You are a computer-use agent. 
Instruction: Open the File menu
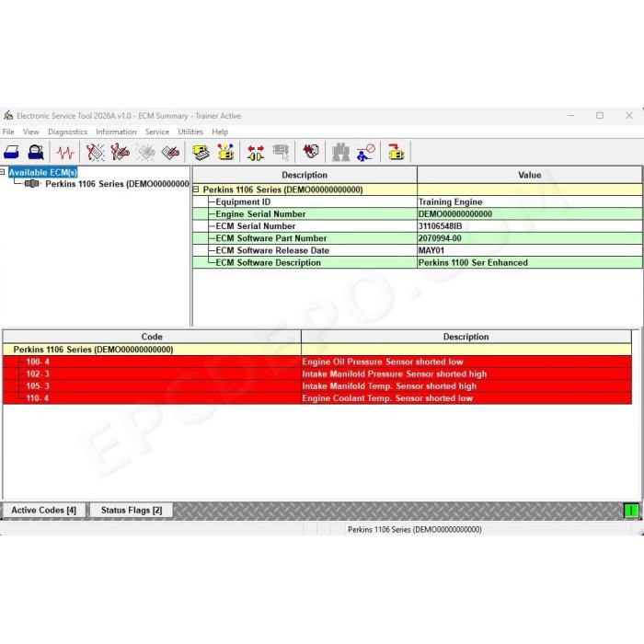8,132
